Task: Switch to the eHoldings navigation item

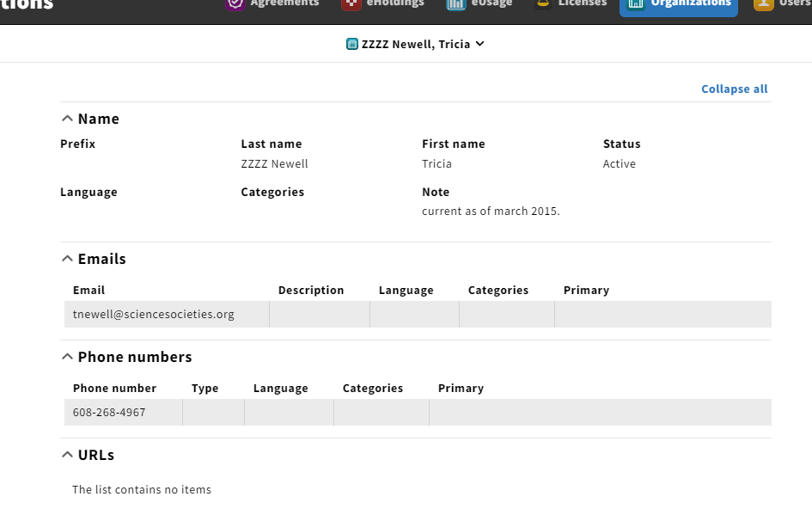Action: pyautogui.click(x=383, y=3)
